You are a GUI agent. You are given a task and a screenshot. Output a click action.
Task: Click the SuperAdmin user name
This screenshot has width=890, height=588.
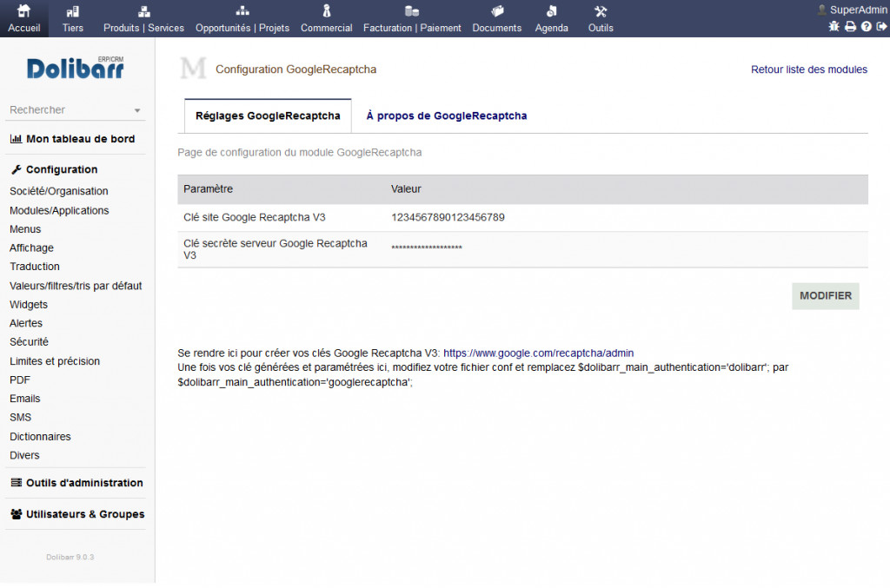(858, 10)
